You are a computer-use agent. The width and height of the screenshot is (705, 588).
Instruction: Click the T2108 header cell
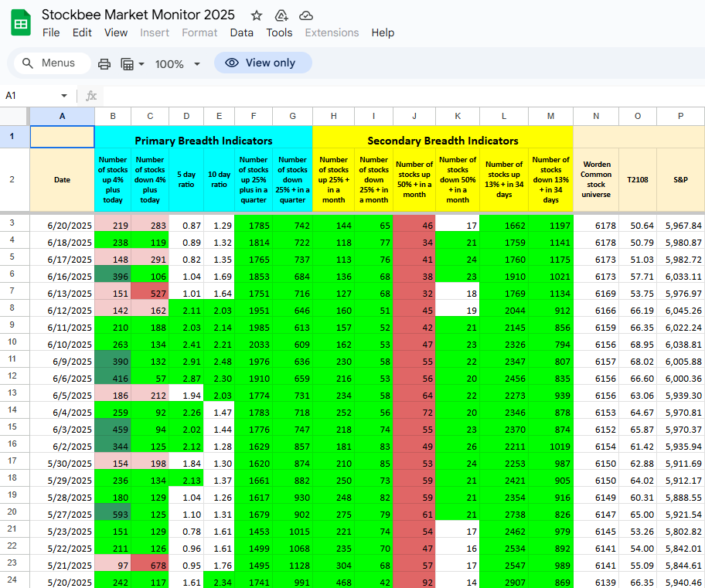coord(638,180)
